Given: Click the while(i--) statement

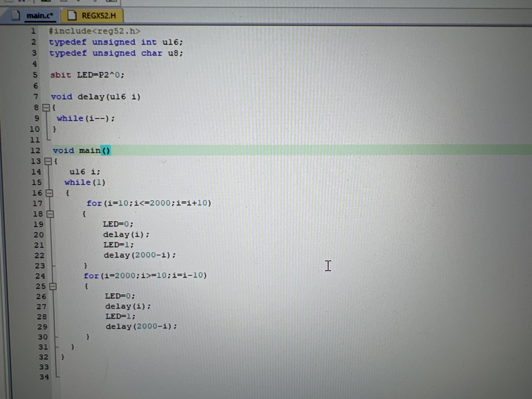Looking at the screenshot, I should (x=86, y=118).
